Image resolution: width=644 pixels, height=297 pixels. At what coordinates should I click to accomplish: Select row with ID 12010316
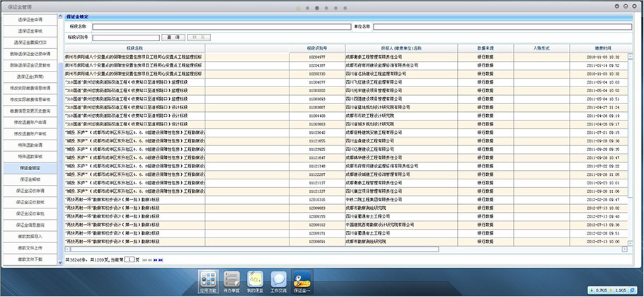pyautogui.click(x=346, y=199)
